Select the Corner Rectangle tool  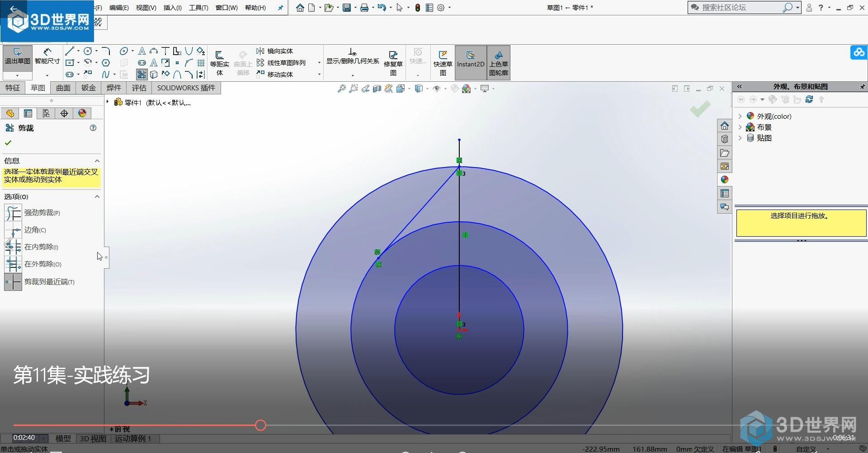(70, 63)
